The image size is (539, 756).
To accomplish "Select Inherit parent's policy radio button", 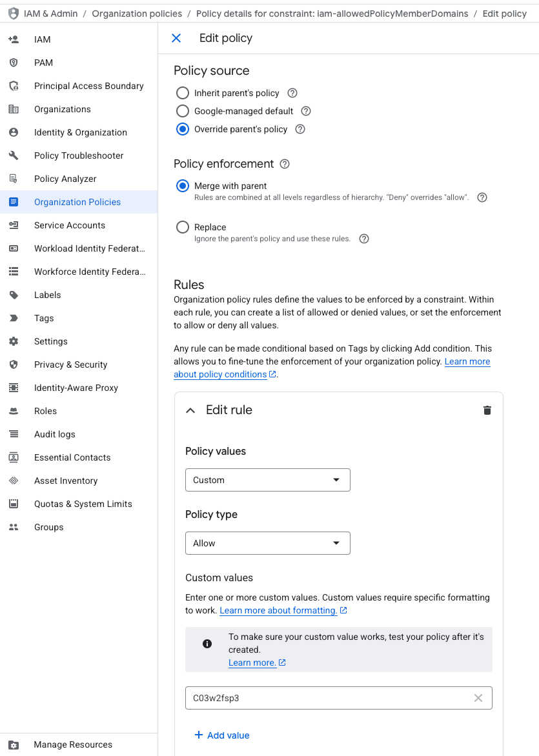I will [x=182, y=93].
